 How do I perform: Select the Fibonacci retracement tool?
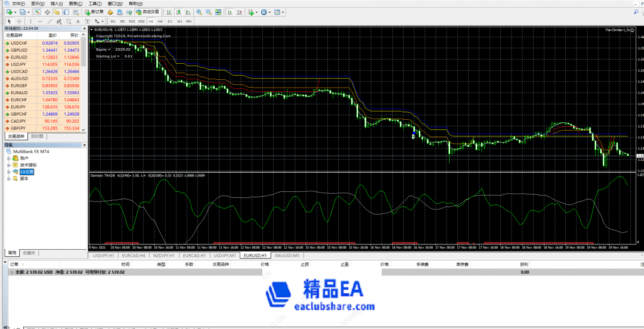click(x=68, y=21)
